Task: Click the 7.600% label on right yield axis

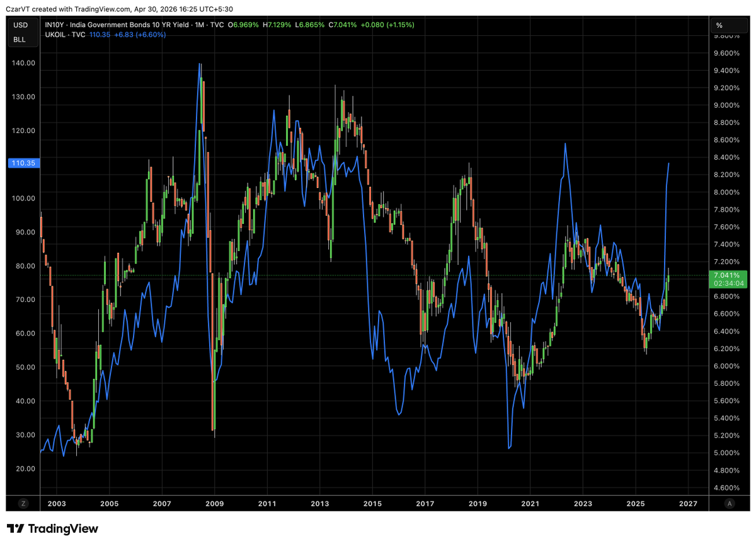Action: [x=725, y=227]
